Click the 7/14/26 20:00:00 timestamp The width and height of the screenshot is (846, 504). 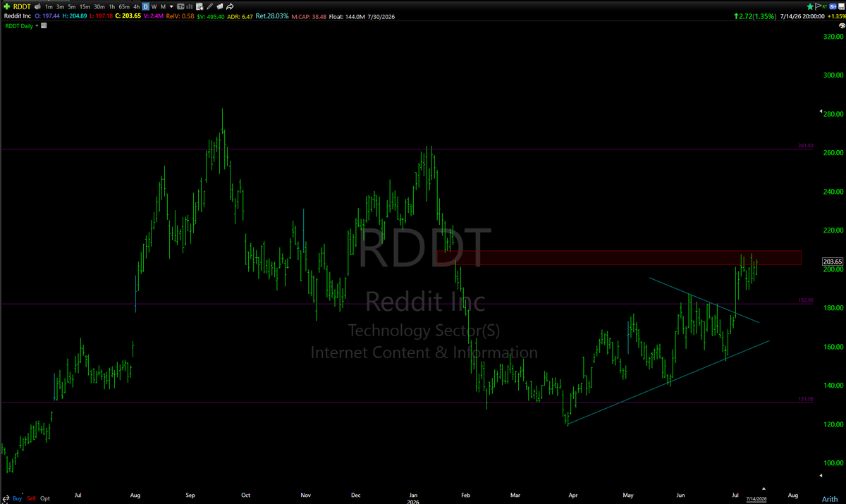[802, 16]
